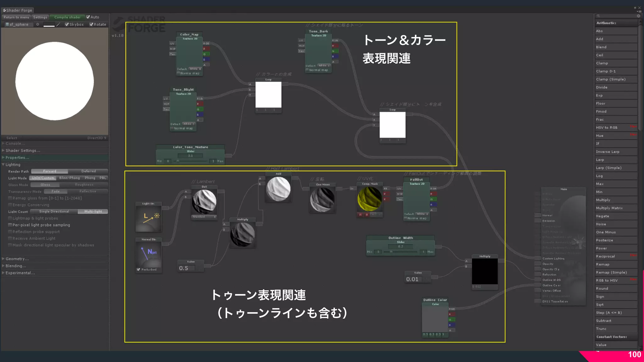Click the RGB output port of Outline_Color

click(x=452, y=309)
